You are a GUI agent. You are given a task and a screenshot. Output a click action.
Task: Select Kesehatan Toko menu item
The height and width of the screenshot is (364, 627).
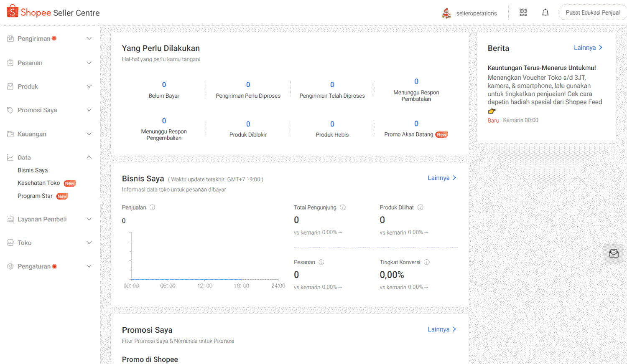(39, 183)
